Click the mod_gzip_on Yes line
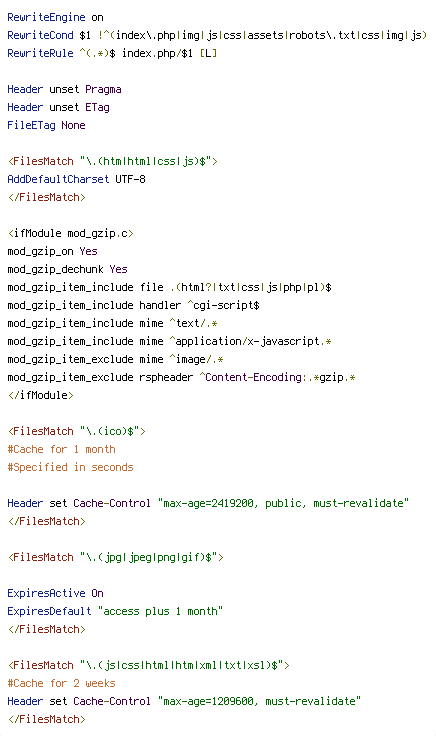Screen dimensions: 436x736 pyautogui.click(x=53, y=251)
